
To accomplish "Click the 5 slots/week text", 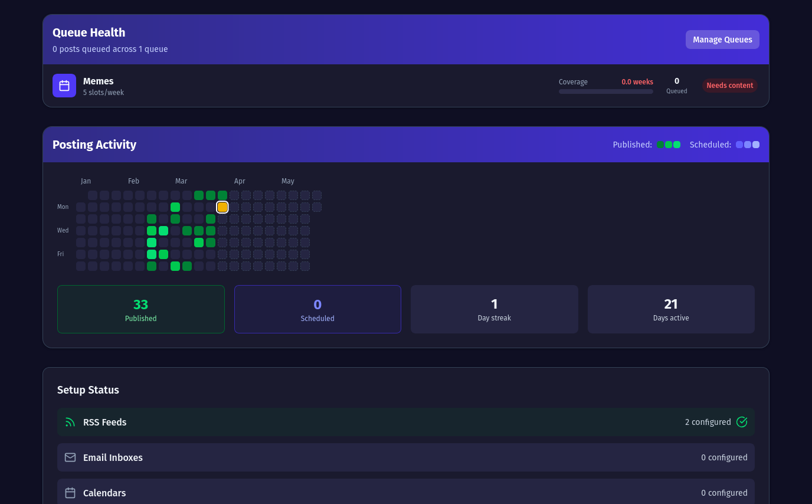I will point(103,93).
